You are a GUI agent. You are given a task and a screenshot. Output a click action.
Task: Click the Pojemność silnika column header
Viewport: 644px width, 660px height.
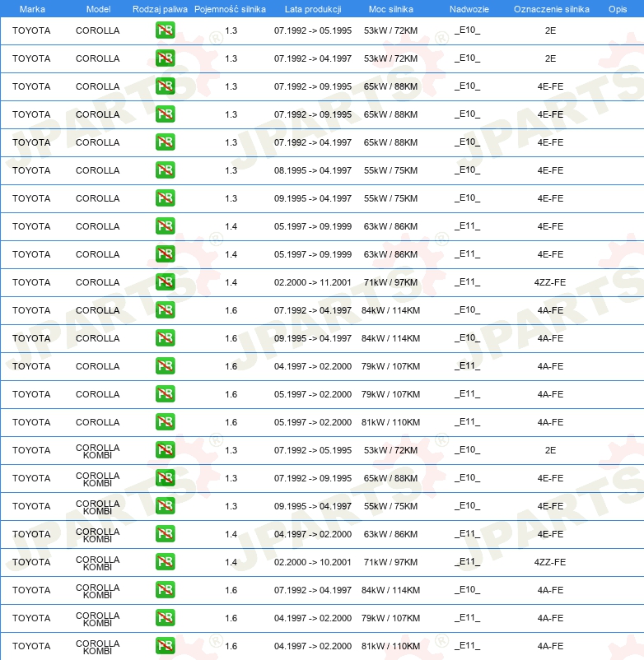[x=230, y=9]
